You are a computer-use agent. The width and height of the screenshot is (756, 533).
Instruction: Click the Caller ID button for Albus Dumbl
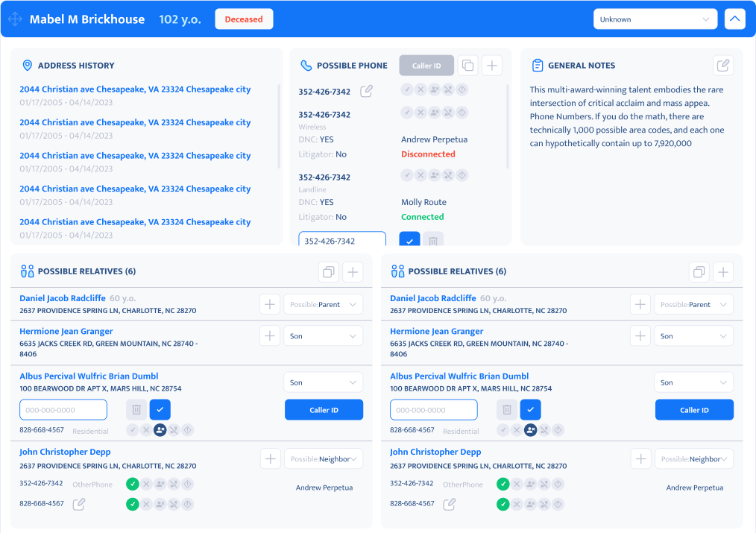click(324, 409)
